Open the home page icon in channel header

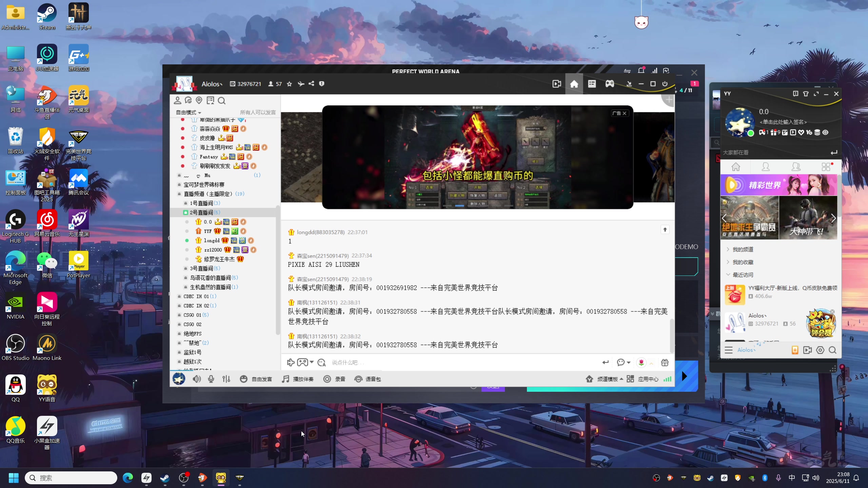(574, 84)
